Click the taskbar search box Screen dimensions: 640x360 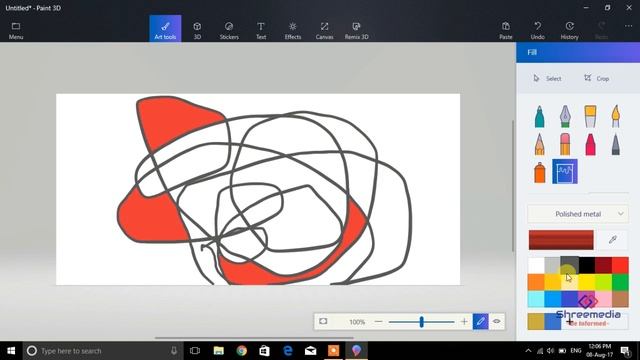click(103, 351)
